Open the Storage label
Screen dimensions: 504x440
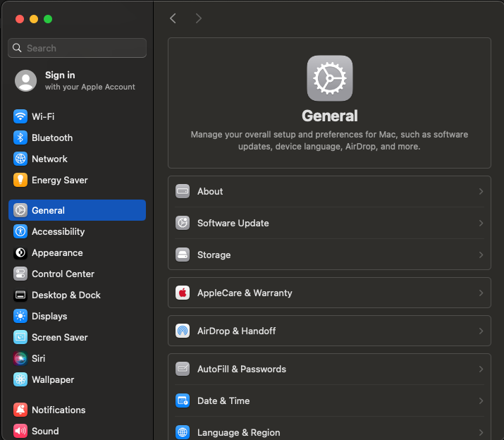tap(214, 255)
